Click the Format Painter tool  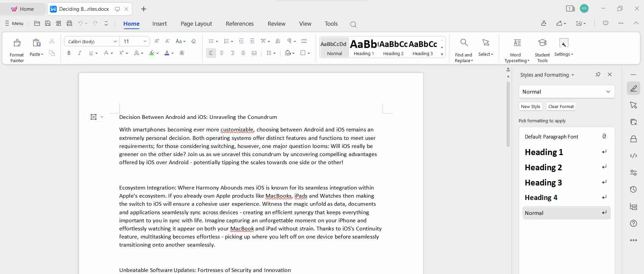point(17,51)
